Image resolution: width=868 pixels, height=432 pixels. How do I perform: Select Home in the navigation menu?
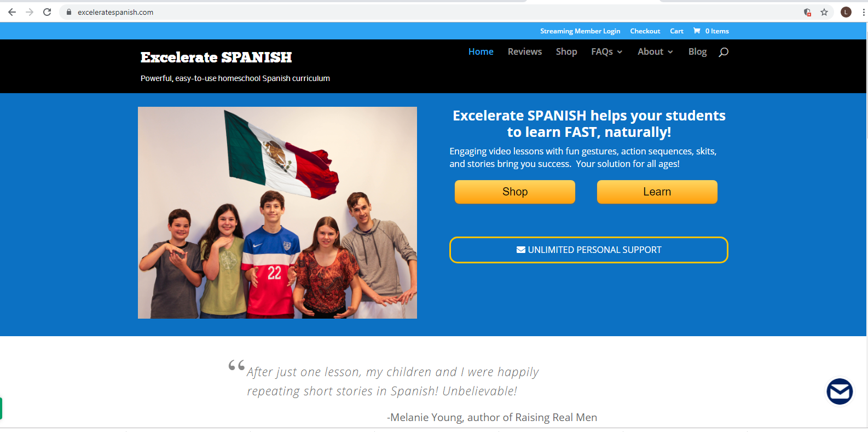(481, 51)
